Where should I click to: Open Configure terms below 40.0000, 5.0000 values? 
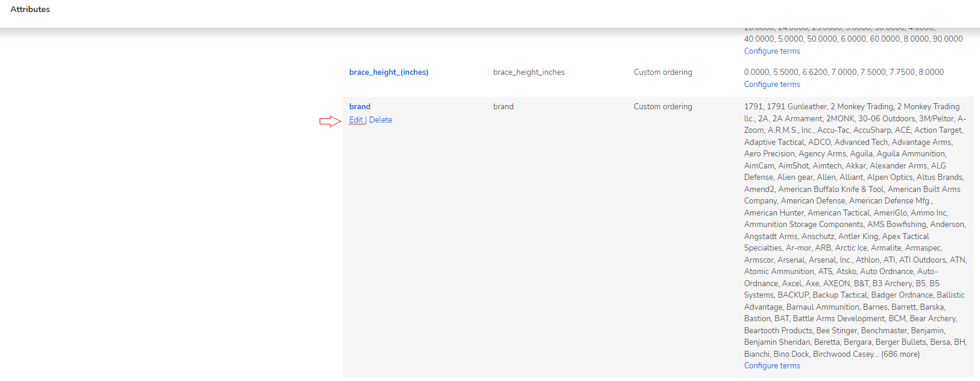click(x=772, y=51)
